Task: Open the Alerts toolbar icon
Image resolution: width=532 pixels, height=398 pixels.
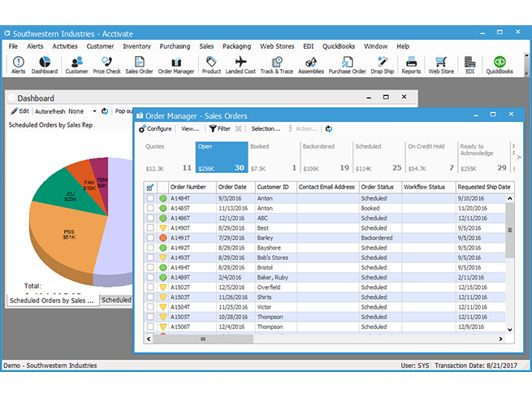Action: (x=19, y=65)
